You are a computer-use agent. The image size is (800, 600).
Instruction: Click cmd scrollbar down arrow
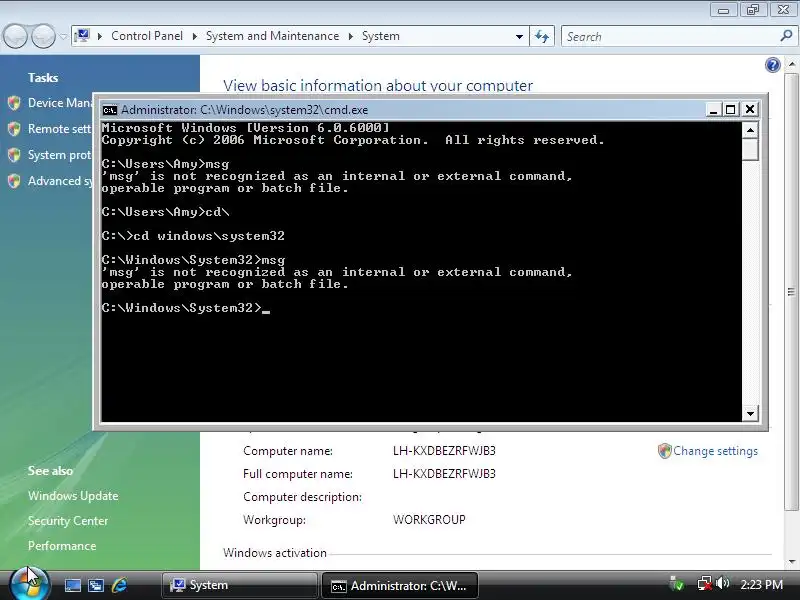(x=750, y=414)
